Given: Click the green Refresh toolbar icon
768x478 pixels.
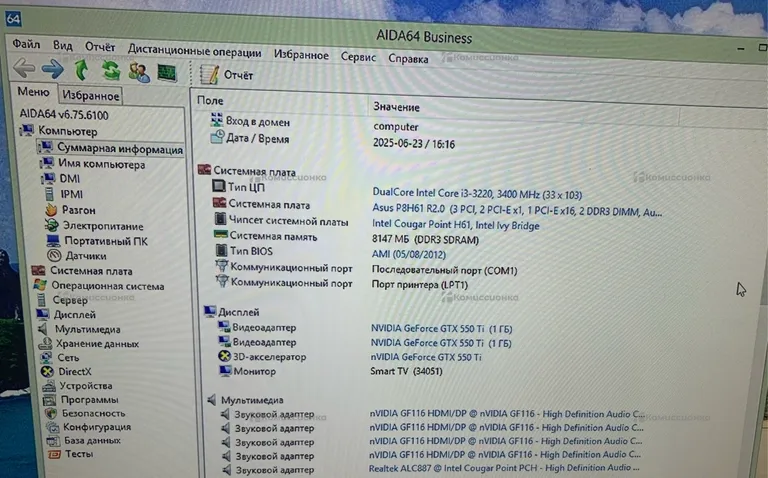Looking at the screenshot, I should click(x=111, y=72).
